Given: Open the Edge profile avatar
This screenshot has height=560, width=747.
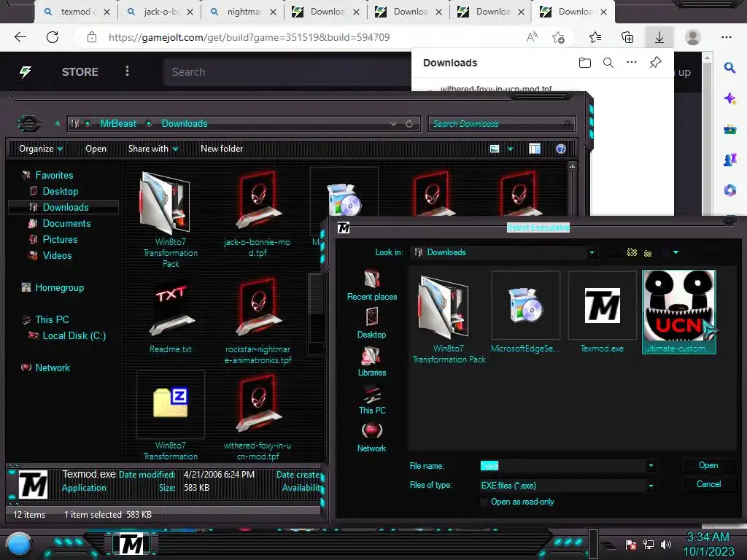Looking at the screenshot, I should (693, 37).
